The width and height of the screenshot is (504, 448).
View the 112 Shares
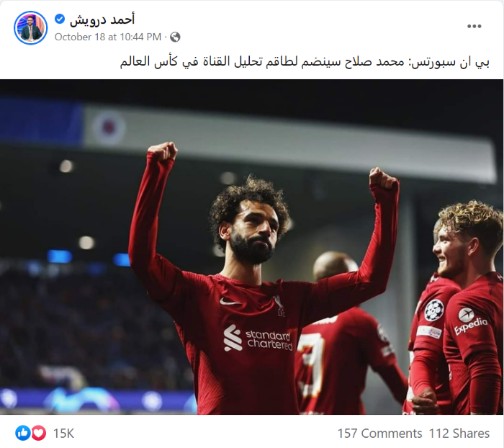(459, 433)
